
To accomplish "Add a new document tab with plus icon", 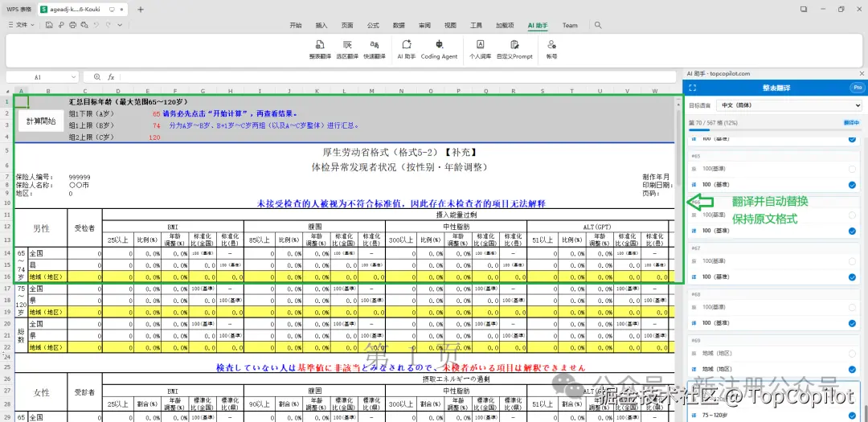I will pyautogui.click(x=141, y=10).
